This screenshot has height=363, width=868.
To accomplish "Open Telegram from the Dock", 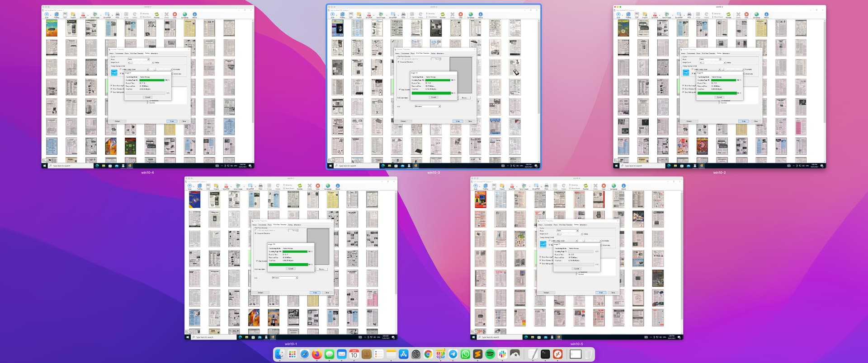I will (453, 354).
